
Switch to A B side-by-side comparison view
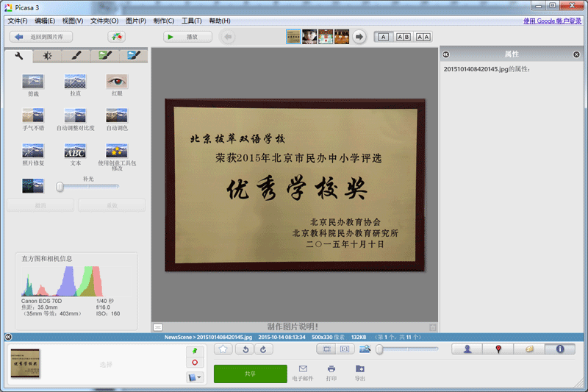pyautogui.click(x=403, y=37)
